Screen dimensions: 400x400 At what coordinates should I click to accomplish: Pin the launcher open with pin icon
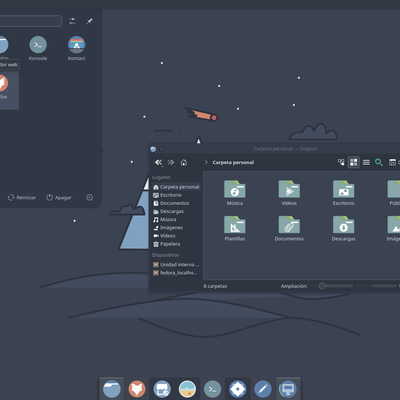(89, 21)
